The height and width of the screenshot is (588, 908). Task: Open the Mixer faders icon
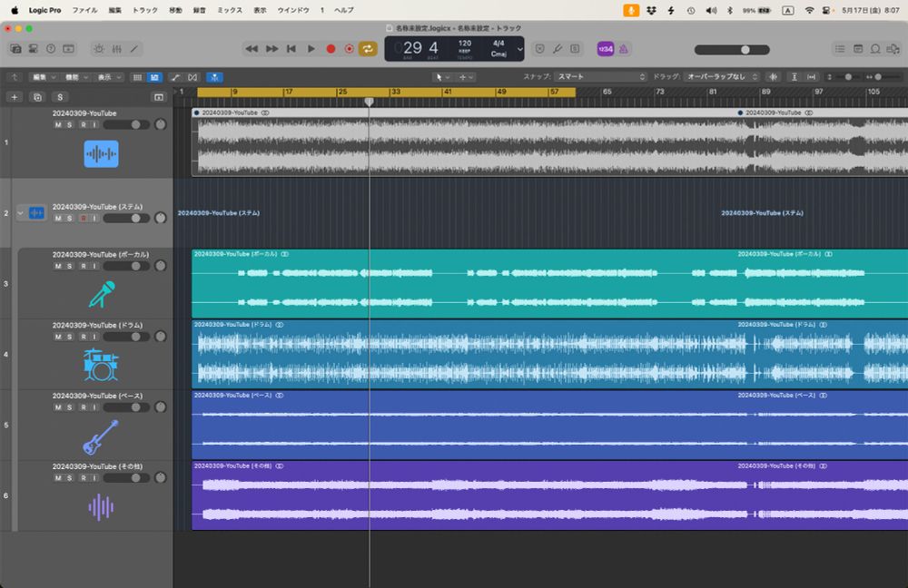pyautogui.click(x=116, y=49)
